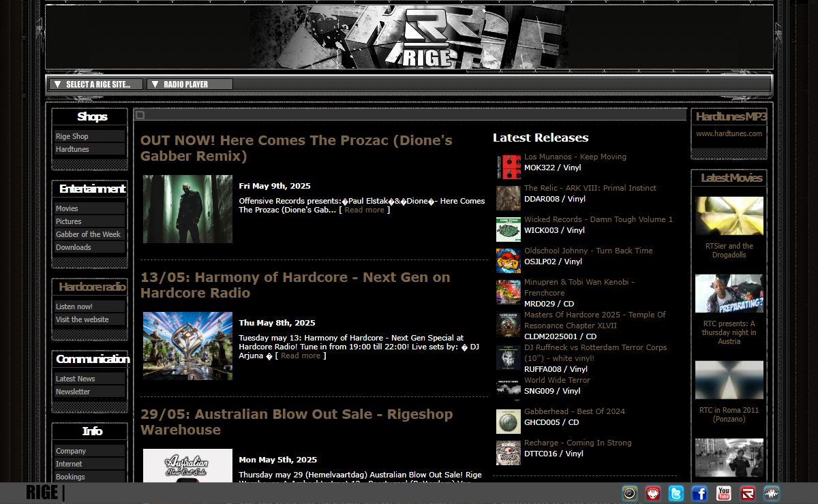Open Downloads in Entertainment menu
Viewport: 818px width, 504px height.
pos(89,247)
